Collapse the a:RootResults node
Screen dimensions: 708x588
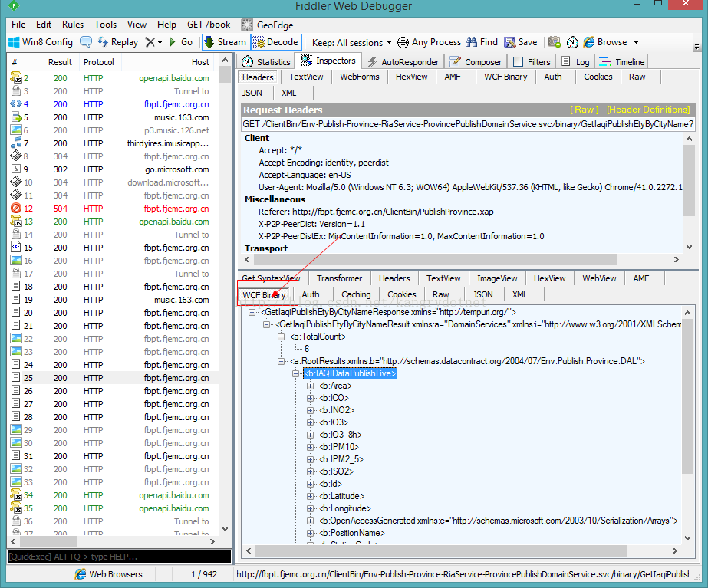click(281, 361)
